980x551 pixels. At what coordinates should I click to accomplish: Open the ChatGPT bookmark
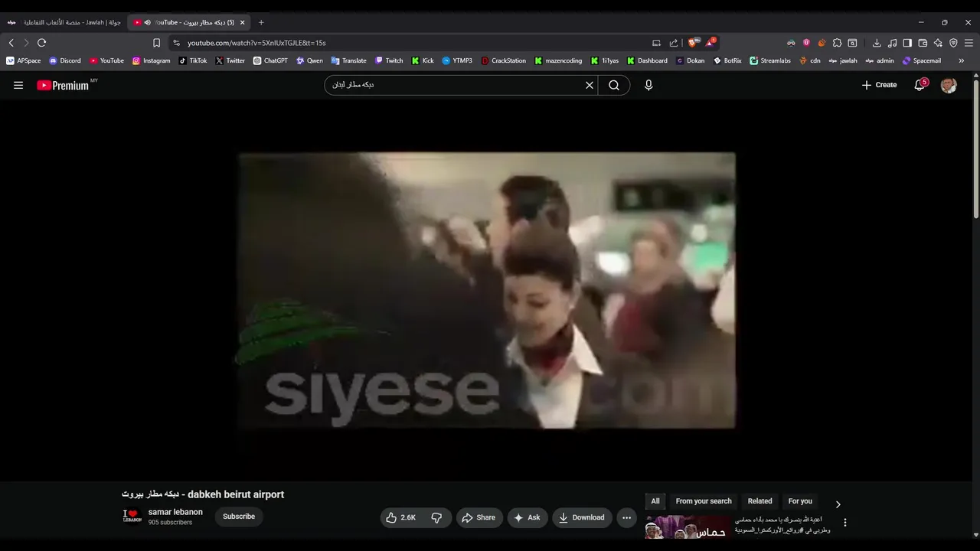tap(270, 60)
